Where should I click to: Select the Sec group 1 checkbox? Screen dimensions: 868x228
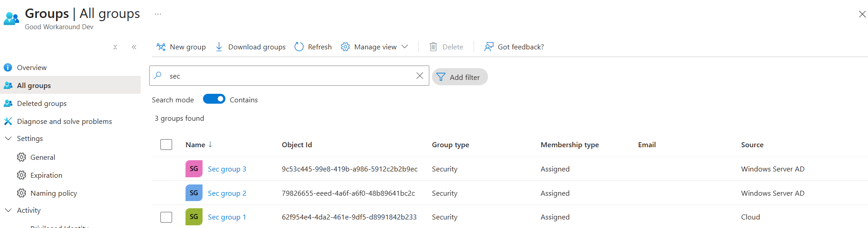[166, 217]
